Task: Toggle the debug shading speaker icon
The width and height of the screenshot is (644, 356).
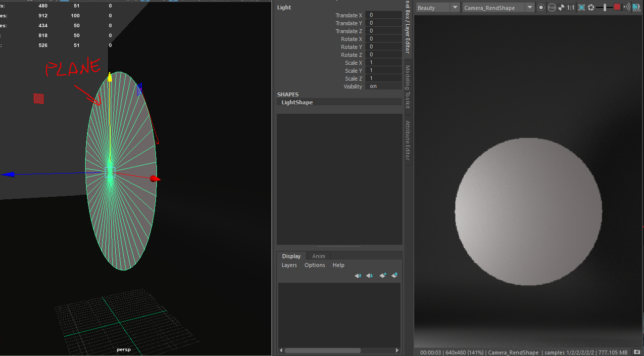Action: click(626, 7)
